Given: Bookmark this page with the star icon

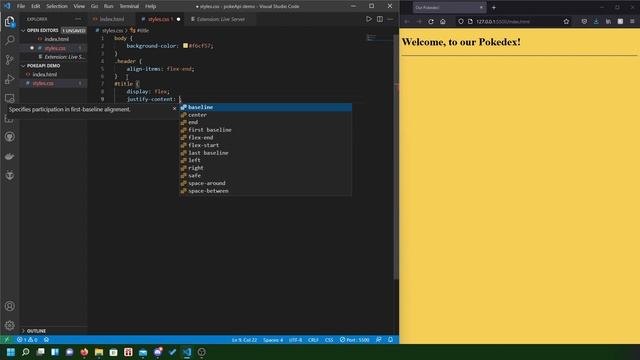Looking at the screenshot, I should [566, 21].
